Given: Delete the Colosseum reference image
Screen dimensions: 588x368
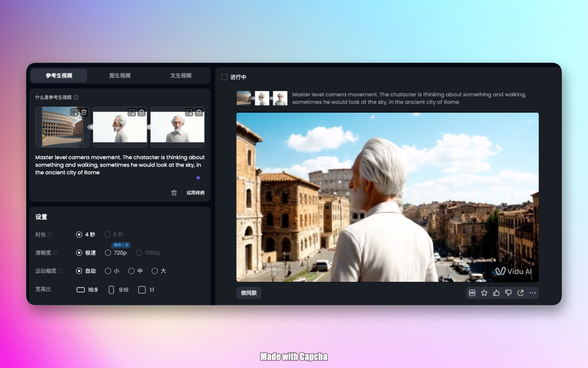Looking at the screenshot, I should click(84, 112).
